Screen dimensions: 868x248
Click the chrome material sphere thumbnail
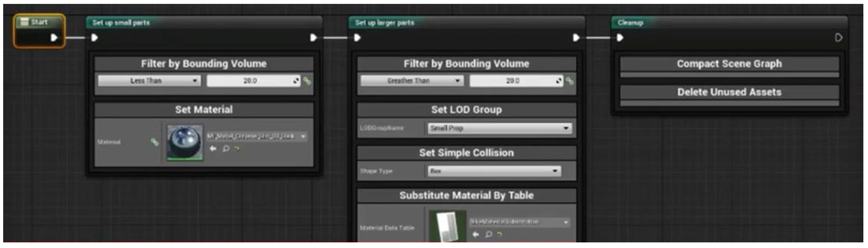click(x=185, y=142)
